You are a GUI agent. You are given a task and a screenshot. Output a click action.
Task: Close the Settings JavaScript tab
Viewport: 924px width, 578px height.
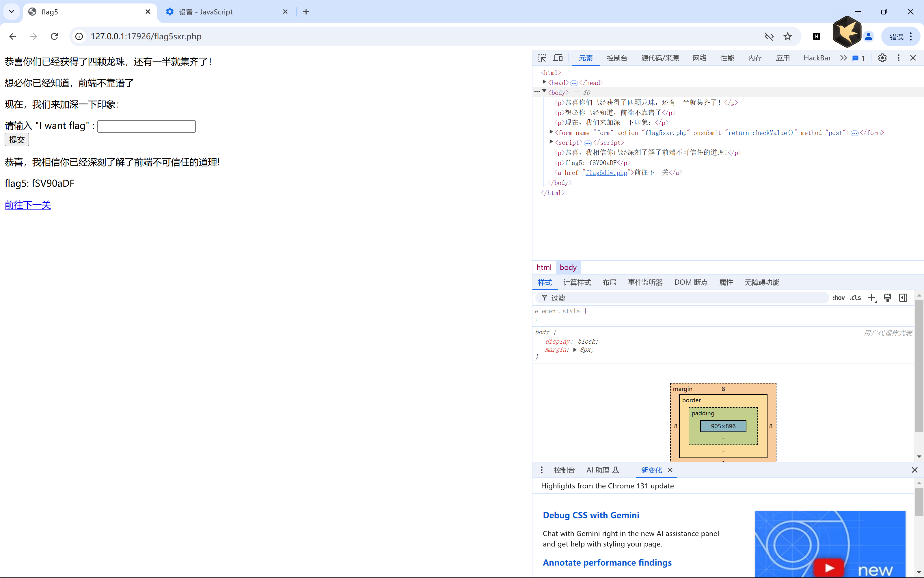(x=285, y=12)
